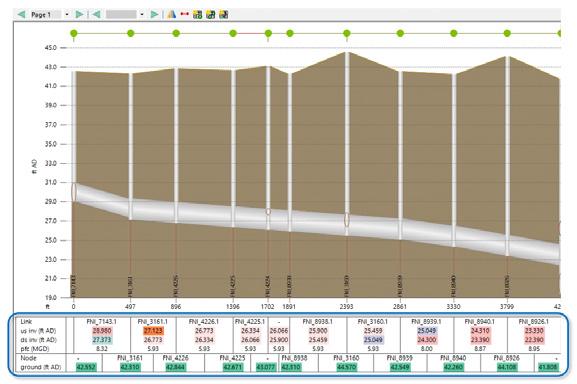Select green node marker above chainage 896

[x=176, y=33]
